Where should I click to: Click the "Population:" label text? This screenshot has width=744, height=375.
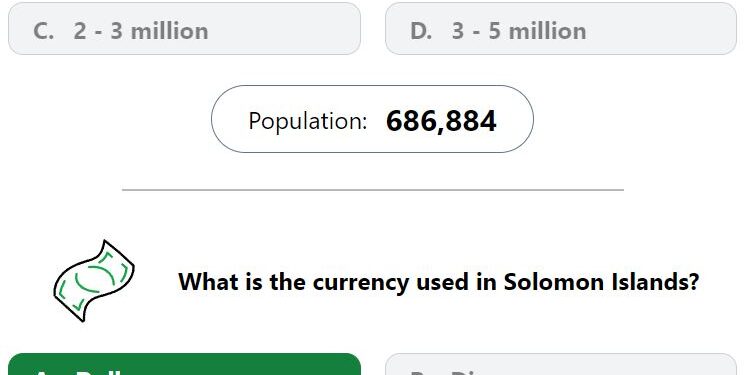tap(307, 121)
